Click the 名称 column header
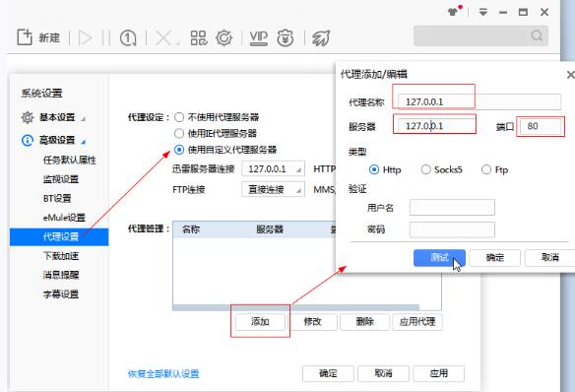The image size is (575, 392). pos(191,229)
